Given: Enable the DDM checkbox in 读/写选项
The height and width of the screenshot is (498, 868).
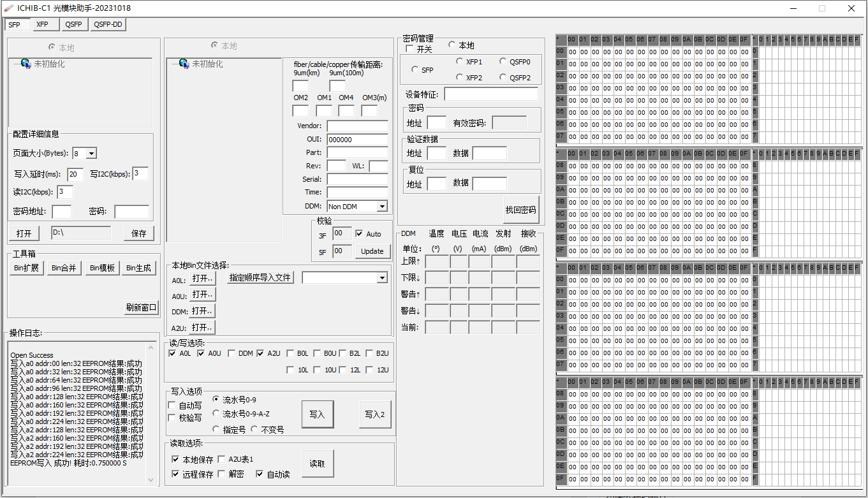Looking at the screenshot, I should pos(232,353).
